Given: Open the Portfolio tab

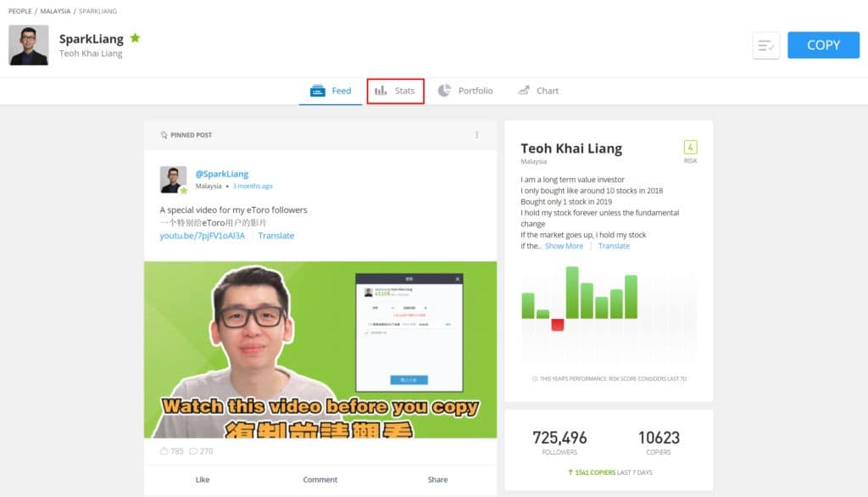Looking at the screenshot, I should 465,91.
